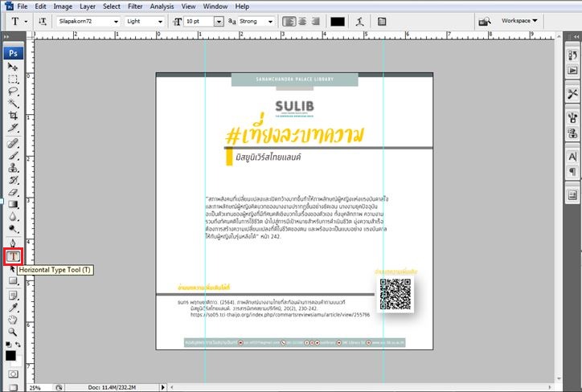Open the font size dropdown arrow
The width and height of the screenshot is (582, 392).
(219, 22)
